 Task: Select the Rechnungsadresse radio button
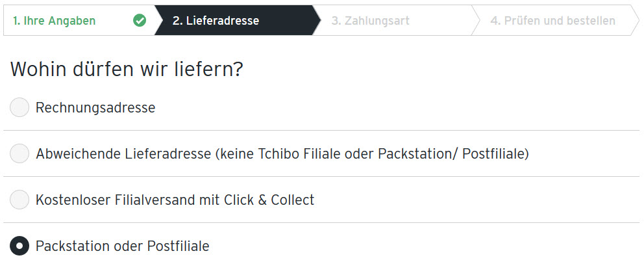coord(19,108)
